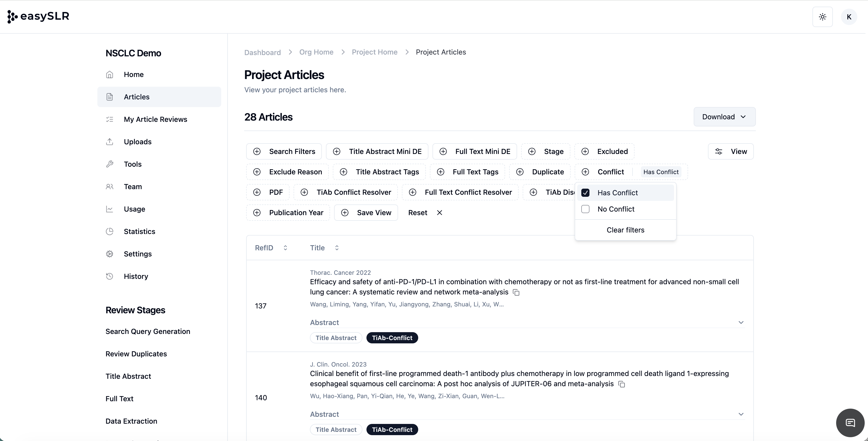Click Clear filters in Conflict menu
The image size is (868, 441).
point(625,230)
